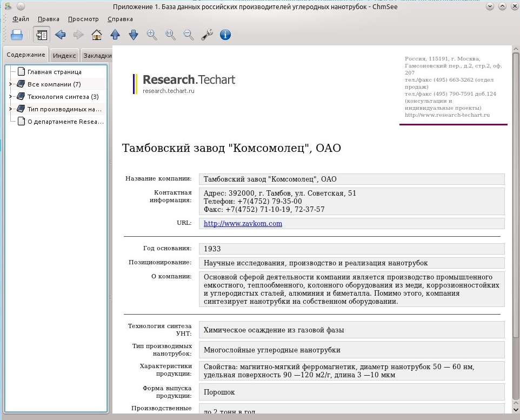
Task: Open the Файл menu
Action: coord(21,19)
